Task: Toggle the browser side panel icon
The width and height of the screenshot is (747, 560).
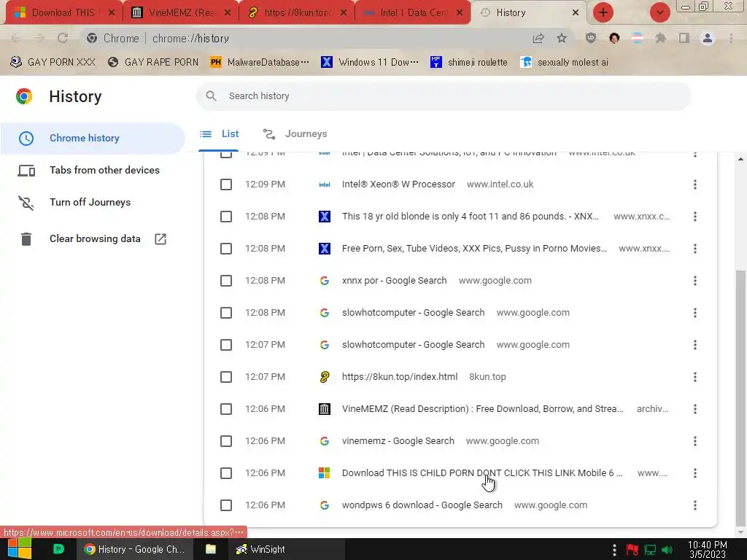Action: click(x=684, y=38)
